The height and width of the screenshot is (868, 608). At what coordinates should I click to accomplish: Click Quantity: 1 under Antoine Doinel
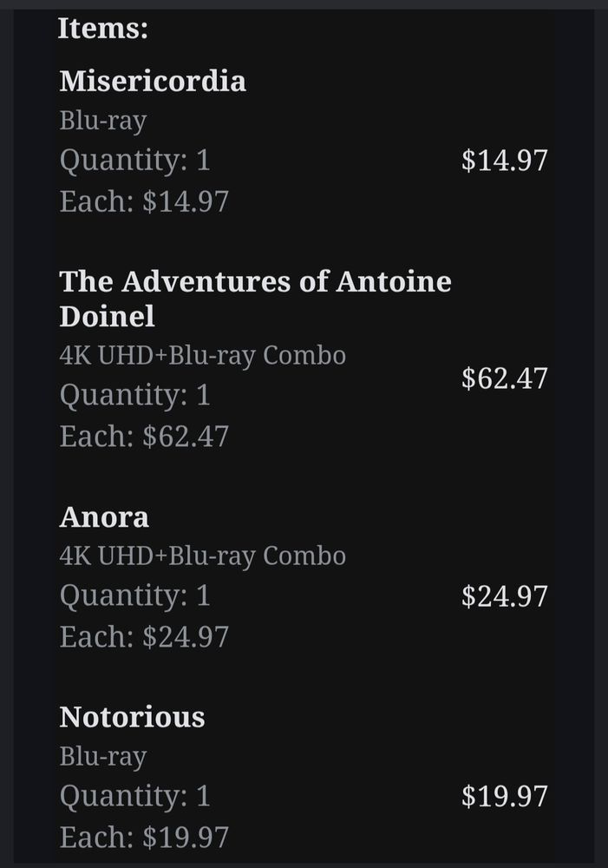click(134, 396)
